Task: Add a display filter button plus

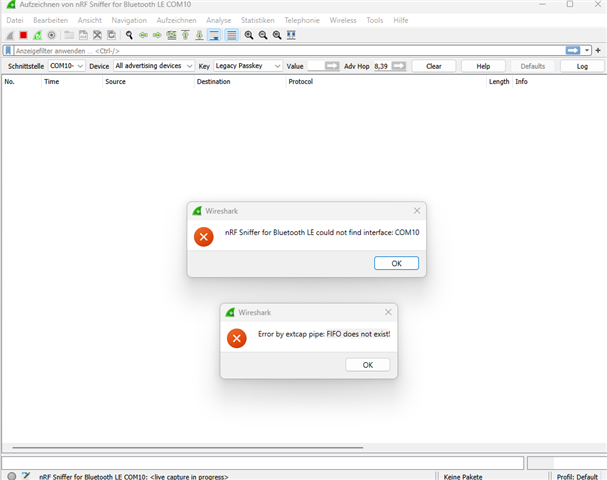Action: (x=598, y=50)
